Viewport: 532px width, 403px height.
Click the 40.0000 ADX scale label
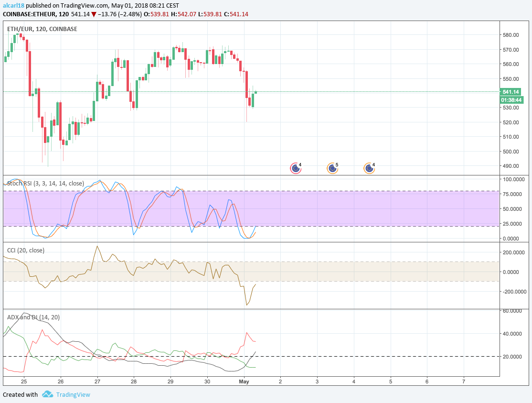point(512,334)
